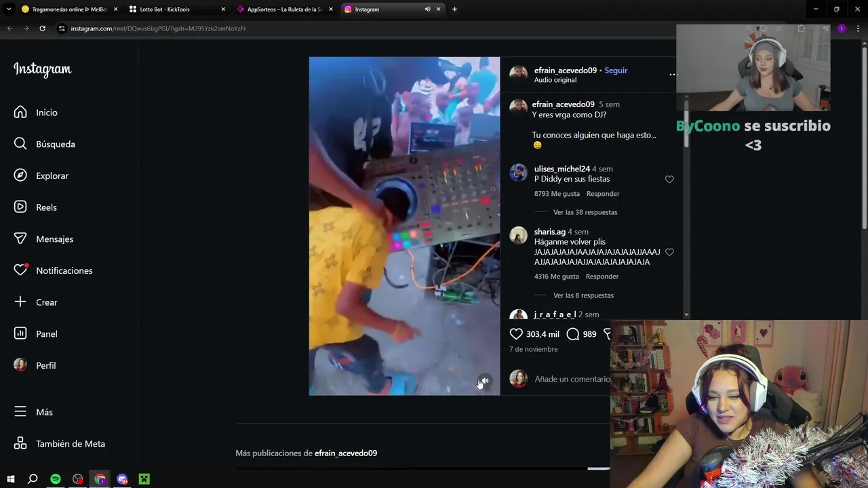Open sharis.ag profile
This screenshot has width=868, height=488.
coord(549,232)
